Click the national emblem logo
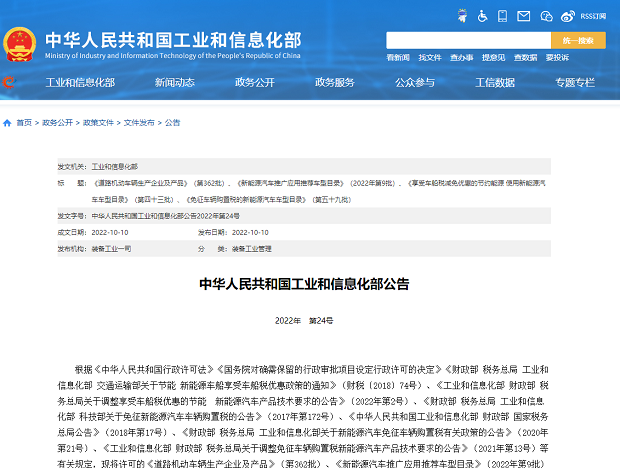Image resolution: width=620 pixels, height=468 pixels. [19, 44]
